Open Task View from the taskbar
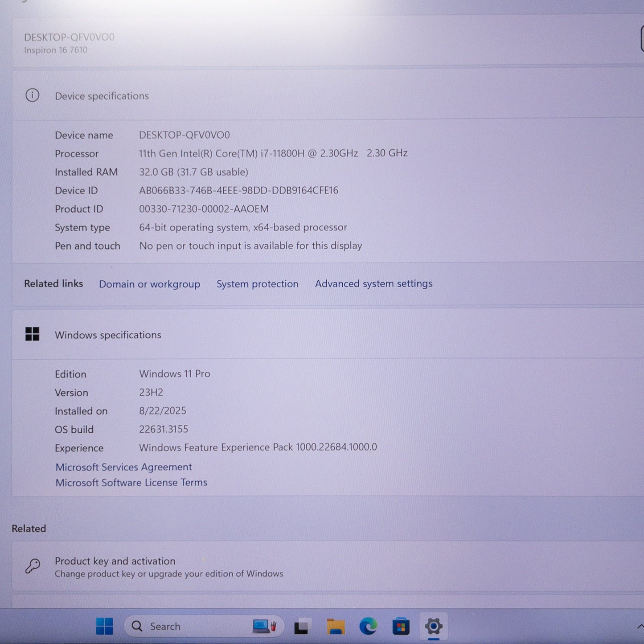This screenshot has width=644, height=644. [302, 627]
